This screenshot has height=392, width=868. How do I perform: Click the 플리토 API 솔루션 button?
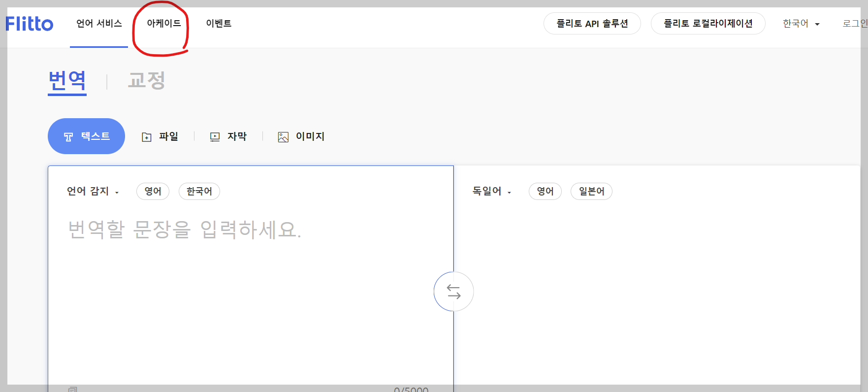592,24
